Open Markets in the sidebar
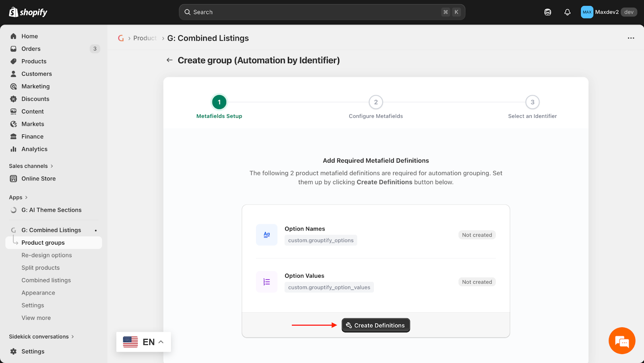 click(33, 124)
